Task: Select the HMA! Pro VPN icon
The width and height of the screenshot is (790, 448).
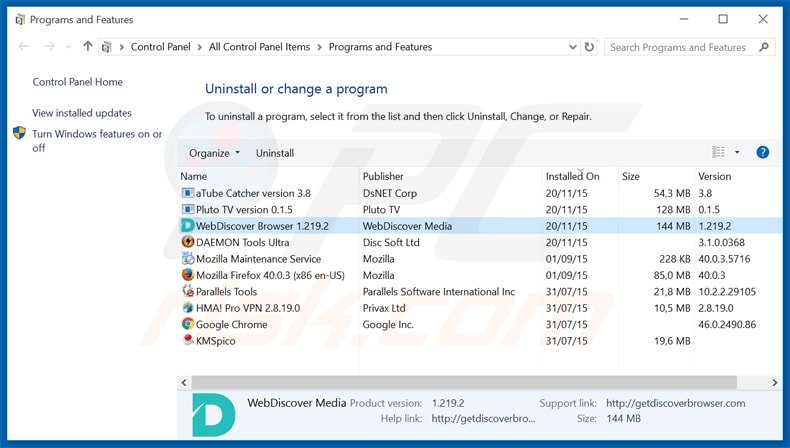Action: click(x=187, y=308)
